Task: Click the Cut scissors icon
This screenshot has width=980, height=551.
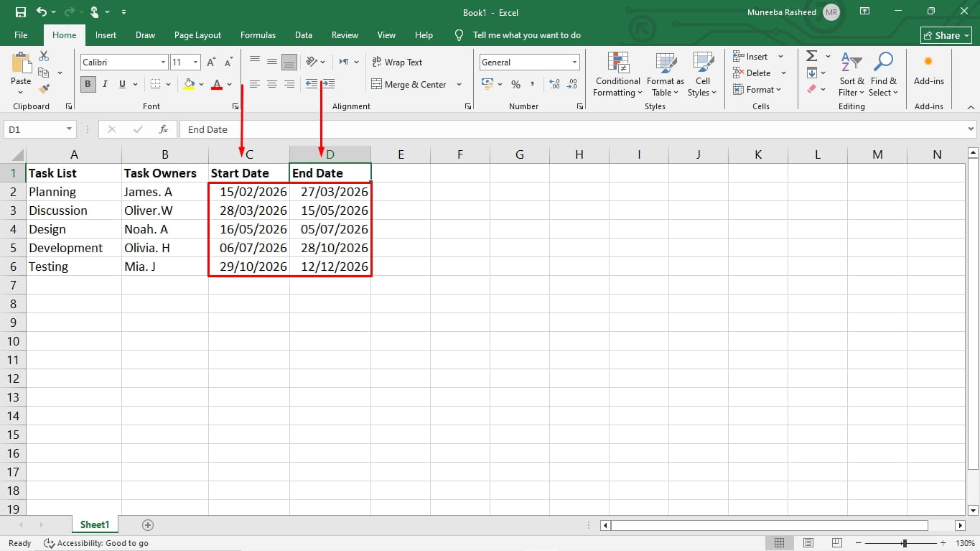Action: point(44,56)
